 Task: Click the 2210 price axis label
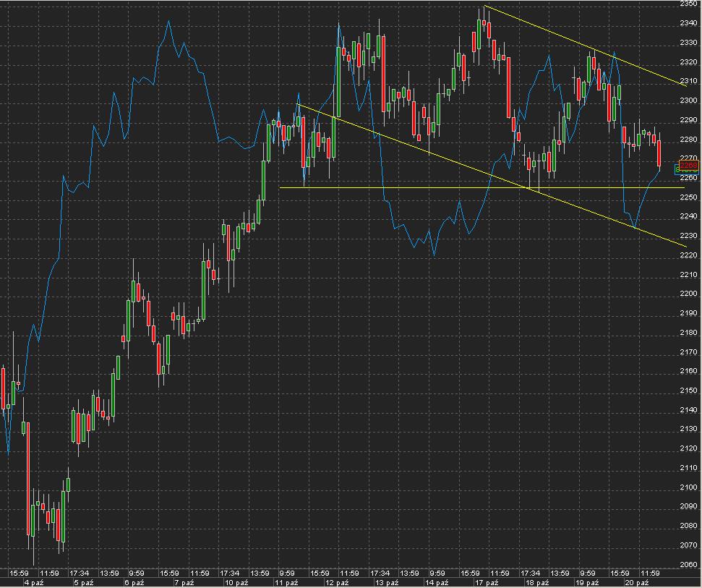click(x=688, y=275)
